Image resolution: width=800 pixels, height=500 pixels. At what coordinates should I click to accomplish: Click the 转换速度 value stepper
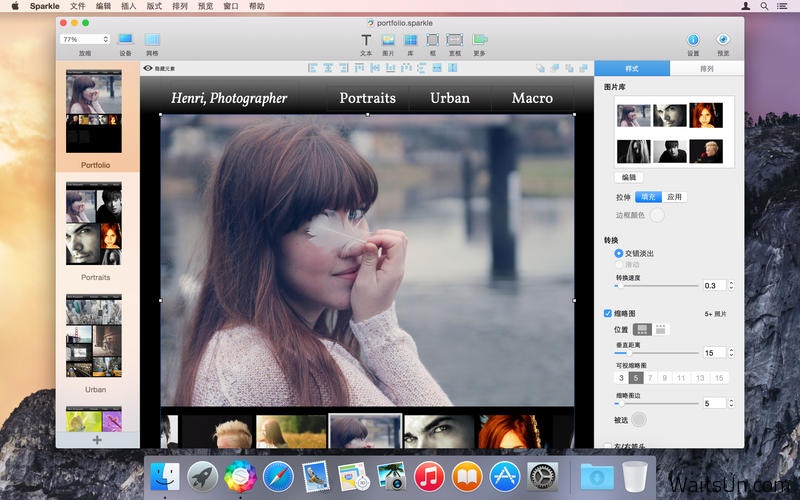[731, 286]
